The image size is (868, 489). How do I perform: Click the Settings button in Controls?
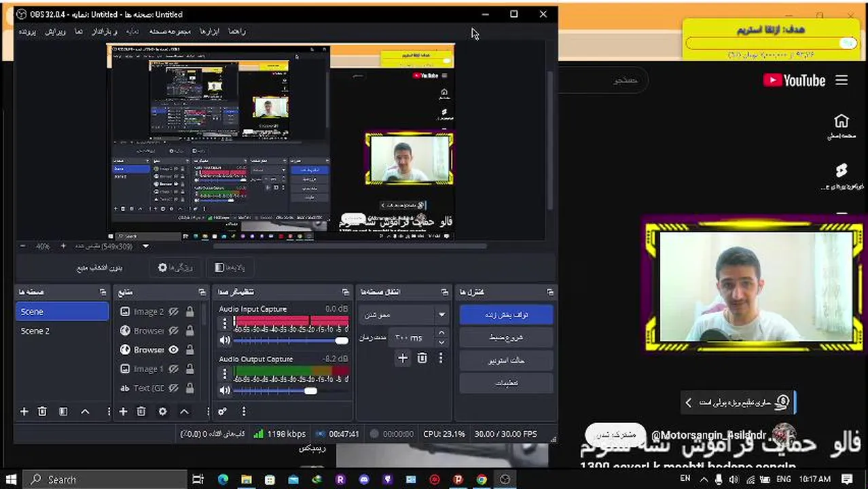pyautogui.click(x=506, y=383)
